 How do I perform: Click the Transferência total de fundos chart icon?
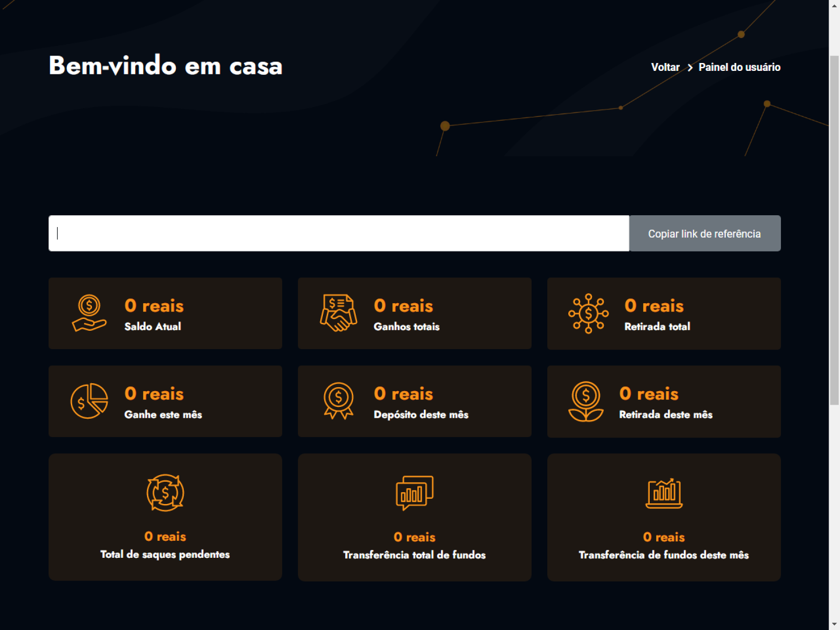click(x=414, y=493)
